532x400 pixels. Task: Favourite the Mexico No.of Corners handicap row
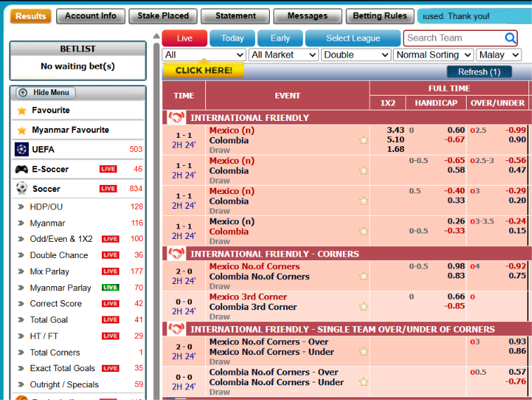coord(363,276)
